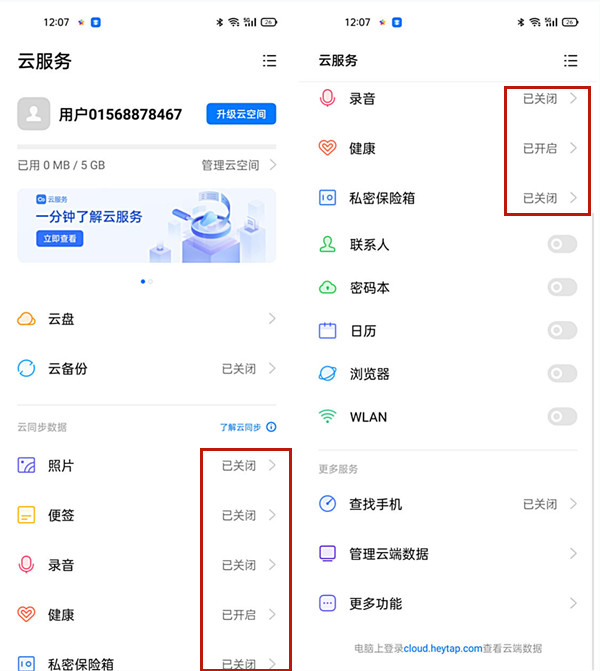Screen dimensions: 600x671
Task: Toggle the 联系人 sync switch
Action: (562, 244)
